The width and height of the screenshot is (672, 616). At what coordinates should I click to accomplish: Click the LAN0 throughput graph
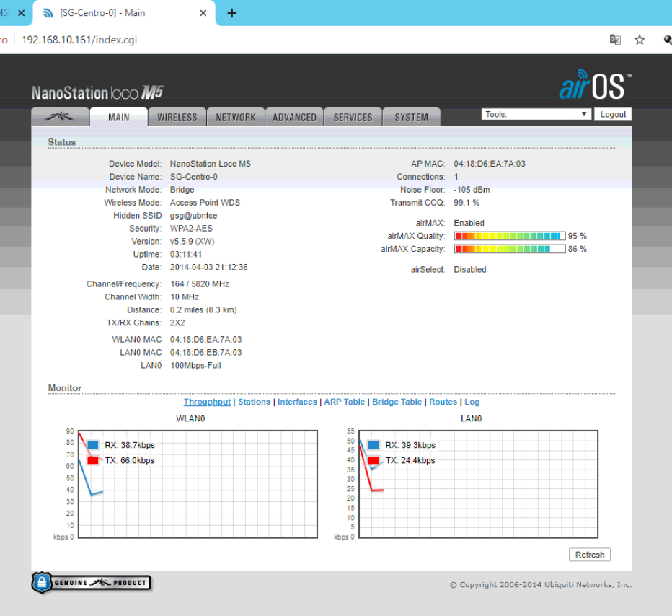[x=478, y=484]
